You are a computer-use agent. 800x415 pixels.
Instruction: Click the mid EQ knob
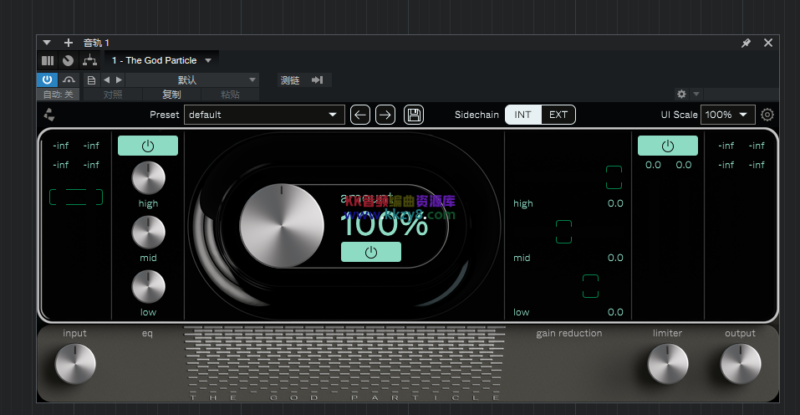coord(148,232)
